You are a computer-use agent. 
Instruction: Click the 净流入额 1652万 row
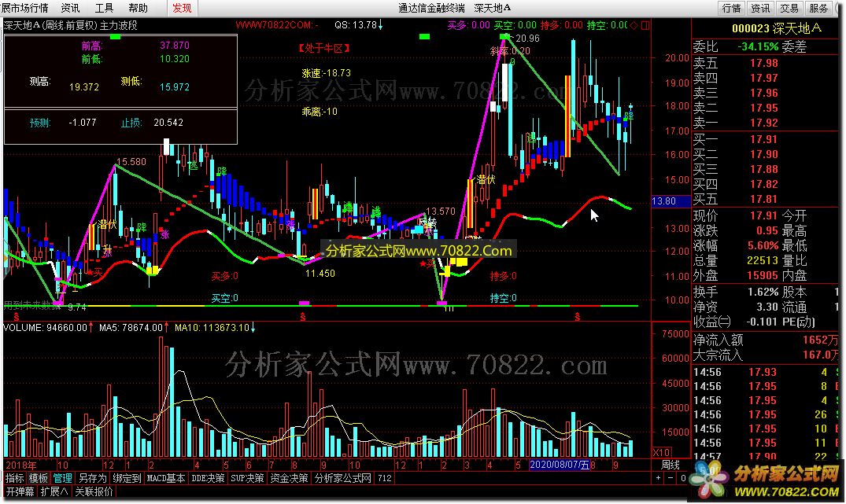pyautogui.click(x=767, y=340)
